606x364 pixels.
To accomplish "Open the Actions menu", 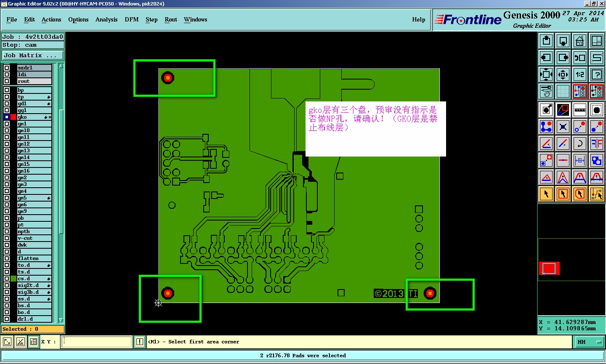I will [x=51, y=20].
